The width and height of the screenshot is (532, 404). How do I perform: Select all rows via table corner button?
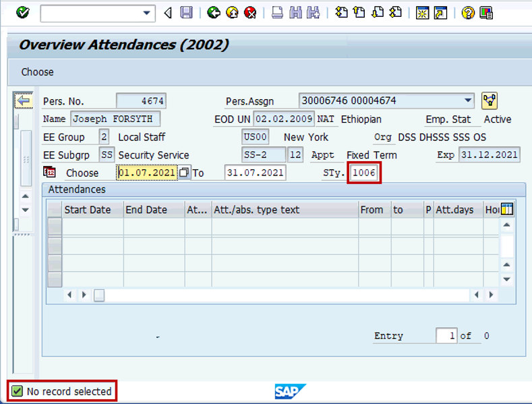tap(55, 209)
